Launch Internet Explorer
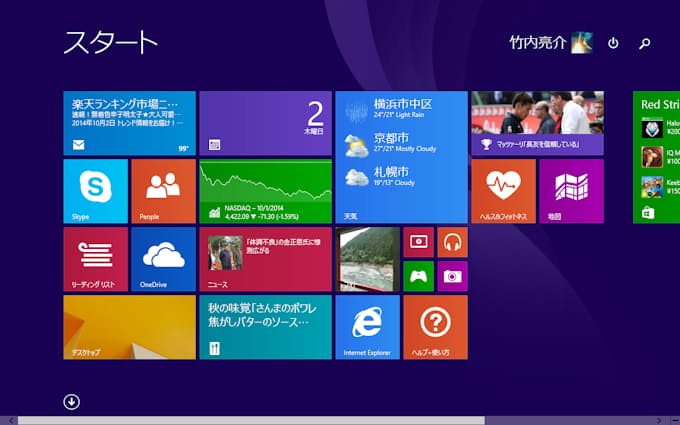The image size is (680, 425). click(x=367, y=327)
